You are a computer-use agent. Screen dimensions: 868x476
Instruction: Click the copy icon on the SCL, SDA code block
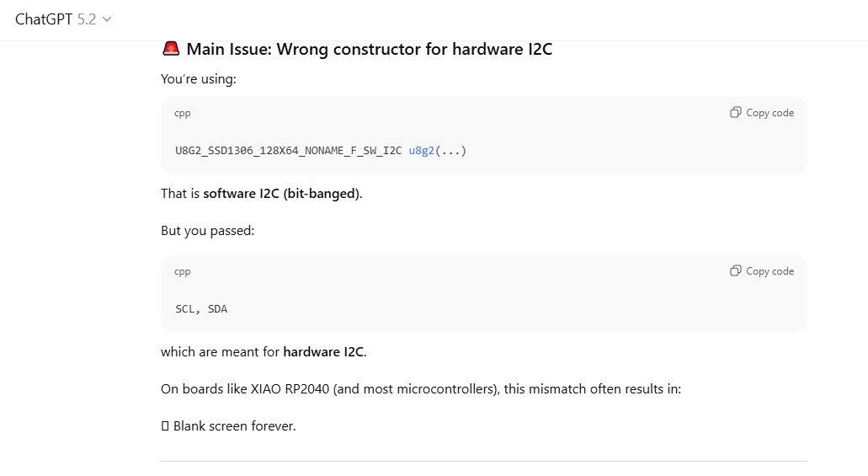coord(736,270)
